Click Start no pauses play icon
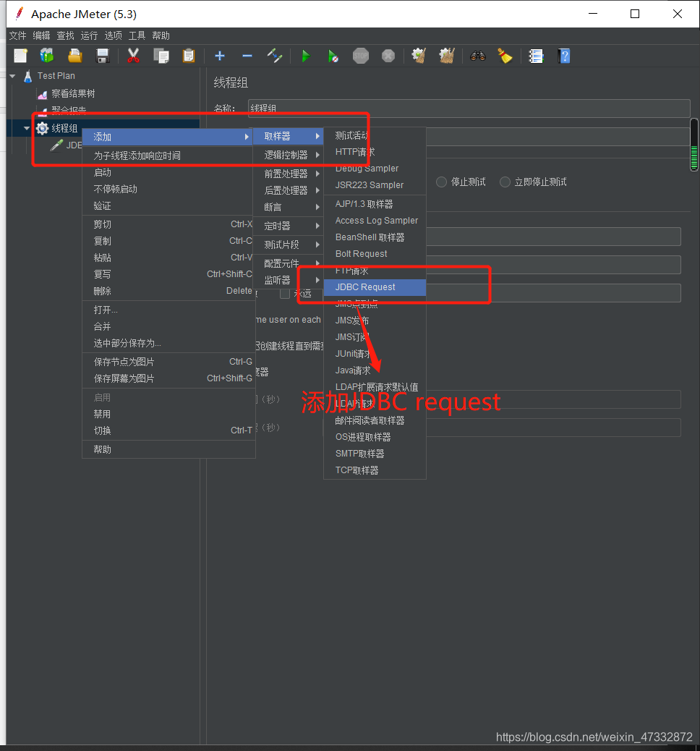The width and height of the screenshot is (700, 751). 333,56
